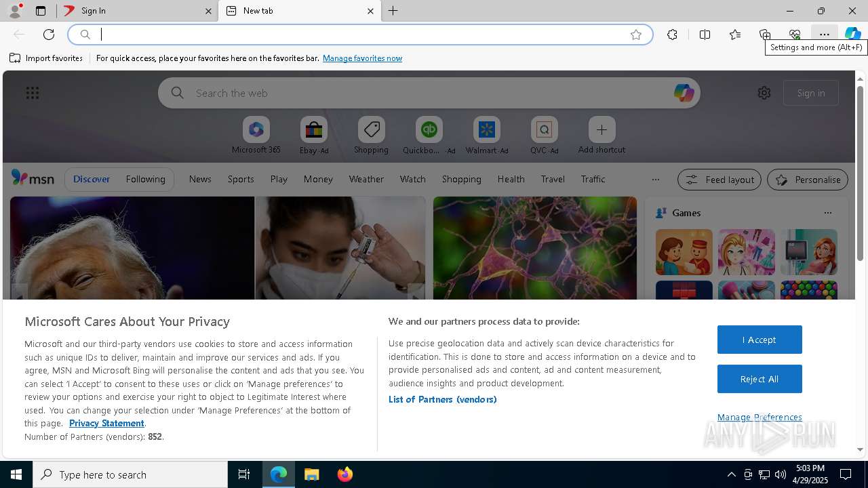Open Copilot sidebar in the toolbar
The width and height of the screenshot is (868, 488).
click(853, 35)
